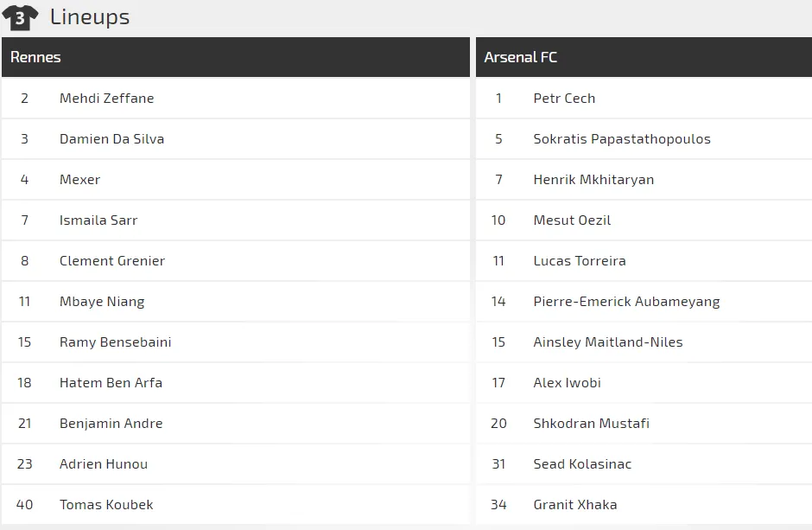
Task: Click the jersey icon beside Lineups
Action: [x=20, y=16]
